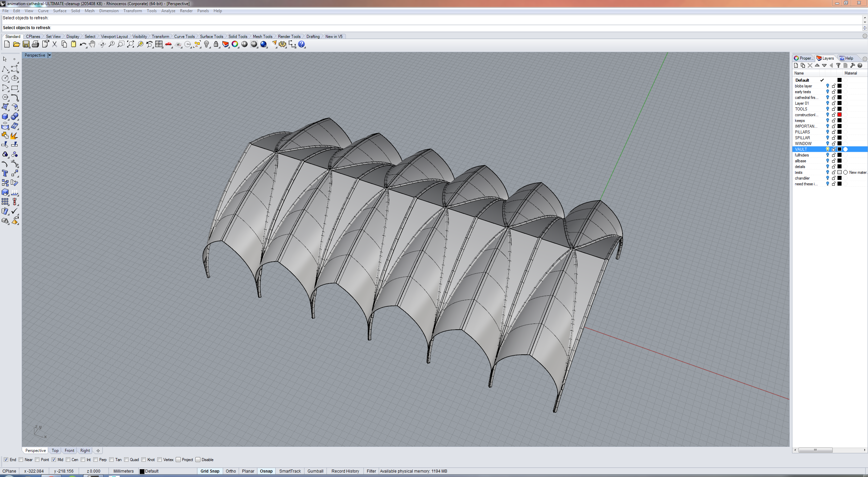This screenshot has width=868, height=477.
Task: Click the Rectangular Array icon
Action: click(x=5, y=202)
